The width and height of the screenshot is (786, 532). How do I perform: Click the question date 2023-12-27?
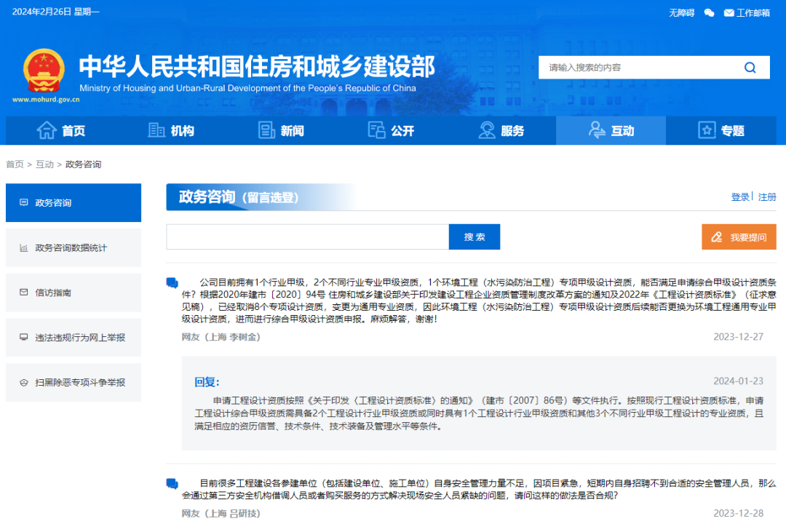pyautogui.click(x=739, y=337)
